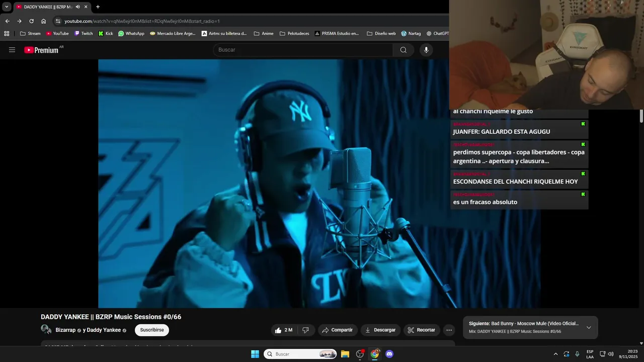644x362 pixels.
Task: Open the Anime bookmarks folder
Action: coord(264,34)
